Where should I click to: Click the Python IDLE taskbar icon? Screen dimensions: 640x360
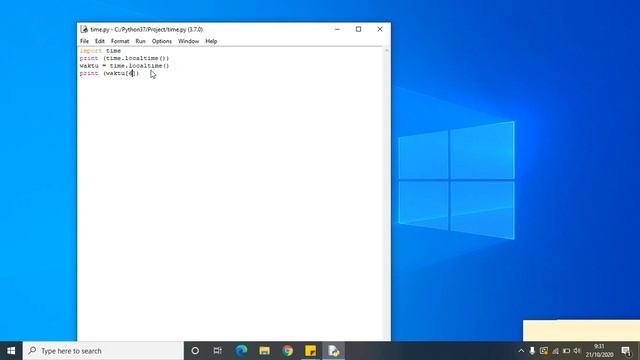pyautogui.click(x=333, y=351)
